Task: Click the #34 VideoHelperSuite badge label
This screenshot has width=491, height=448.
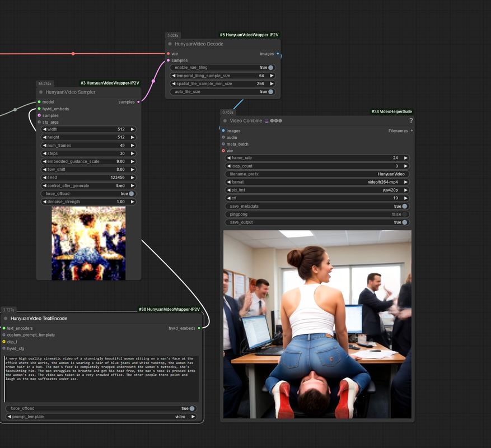Action: [392, 111]
